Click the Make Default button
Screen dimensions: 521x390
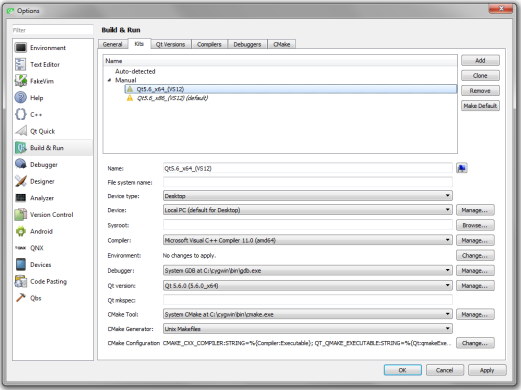tap(480, 106)
